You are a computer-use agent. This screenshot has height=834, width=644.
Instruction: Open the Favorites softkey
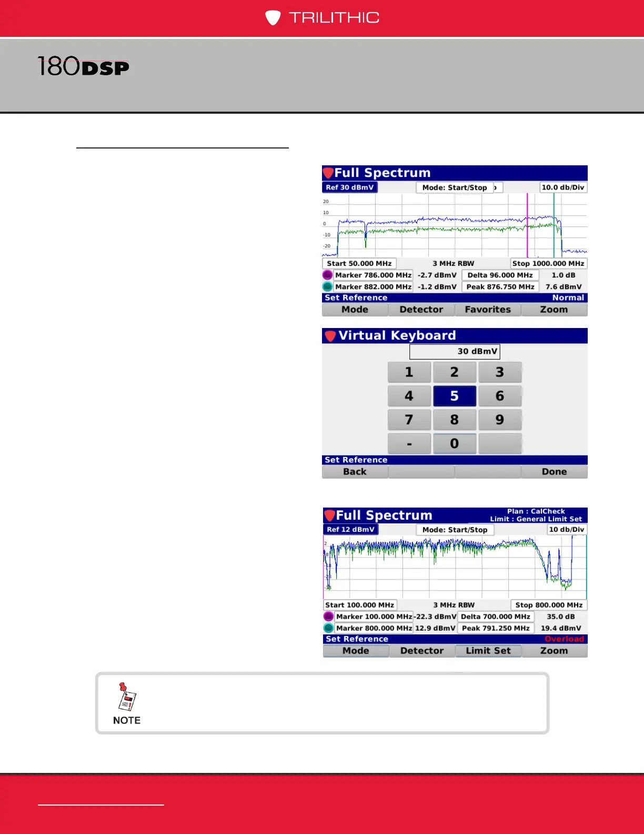point(488,310)
